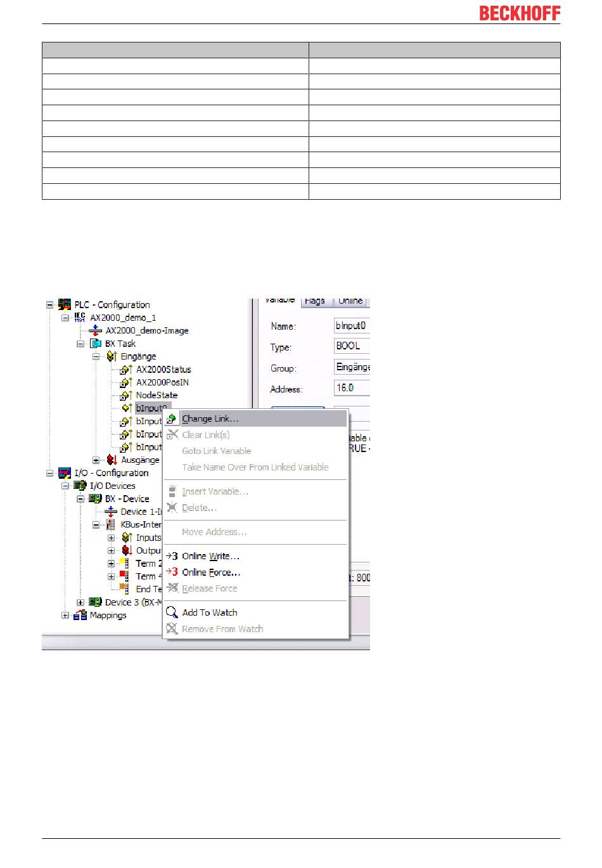Select the Ausgänge outputs group icon
602x868 pixels.
click(x=112, y=460)
